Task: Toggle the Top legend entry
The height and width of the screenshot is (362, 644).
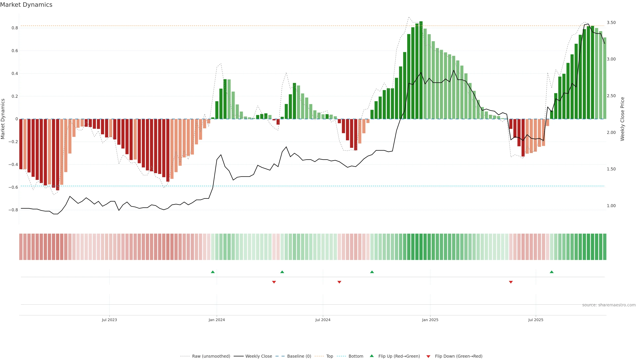Action: [330, 356]
